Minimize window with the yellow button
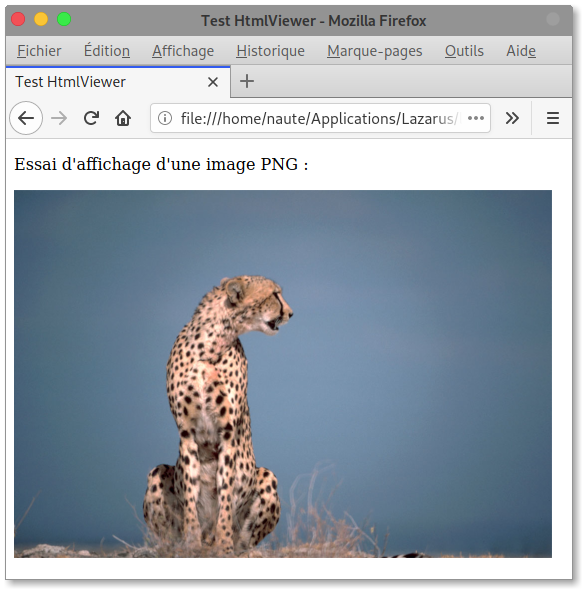Image resolution: width=582 pixels, height=589 pixels. click(x=41, y=19)
